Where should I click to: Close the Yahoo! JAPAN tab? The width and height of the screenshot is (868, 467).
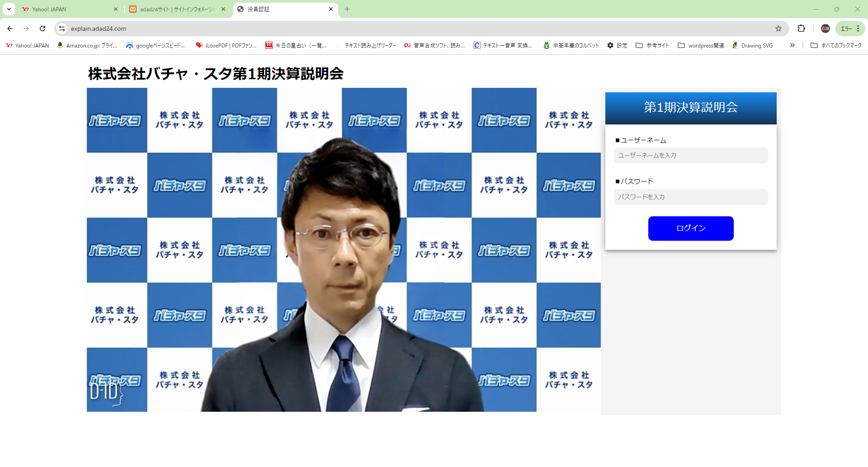tap(116, 9)
